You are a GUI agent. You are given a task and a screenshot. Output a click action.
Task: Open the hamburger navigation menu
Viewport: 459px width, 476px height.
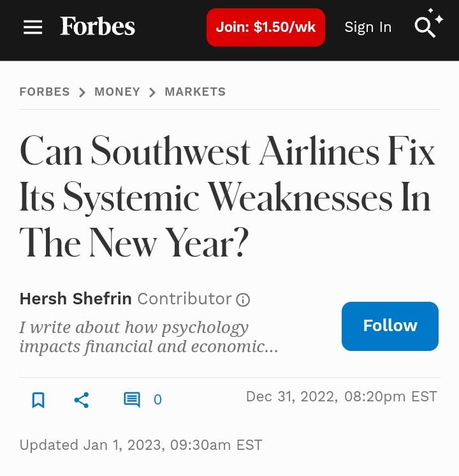[x=33, y=27]
